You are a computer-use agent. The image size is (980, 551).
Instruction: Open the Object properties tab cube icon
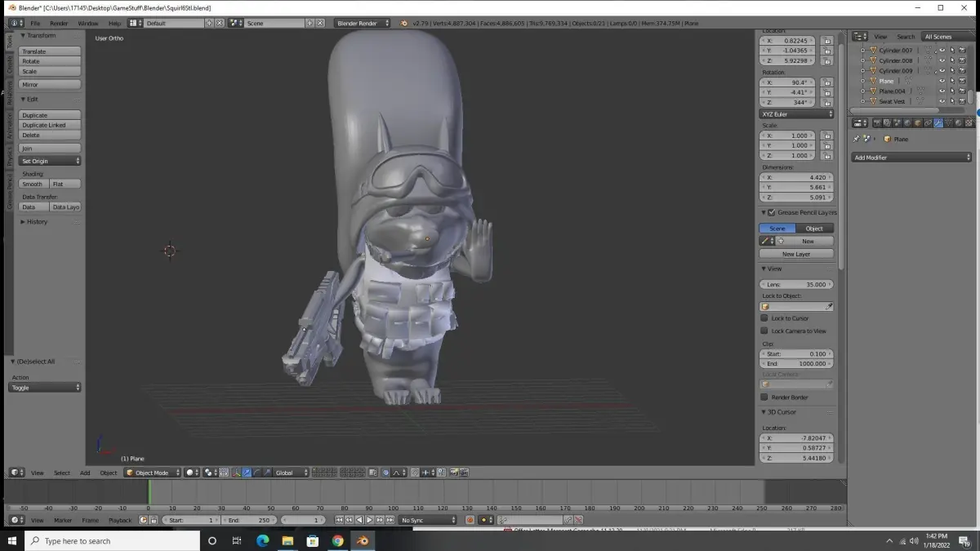pos(918,122)
